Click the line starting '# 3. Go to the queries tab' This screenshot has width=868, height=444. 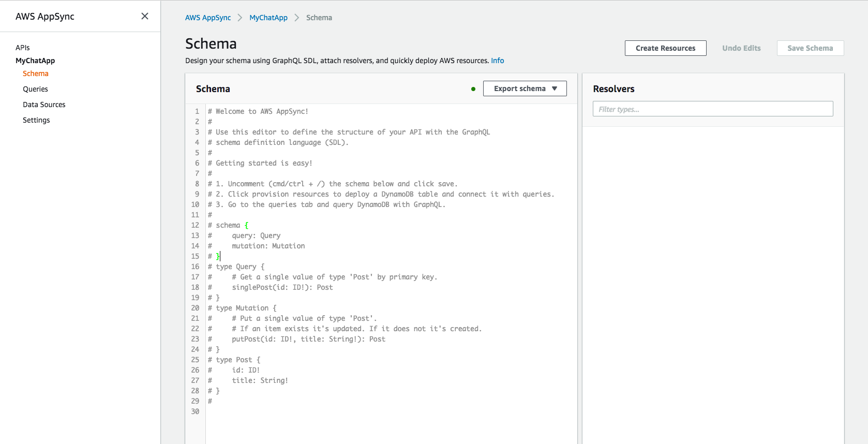point(326,204)
